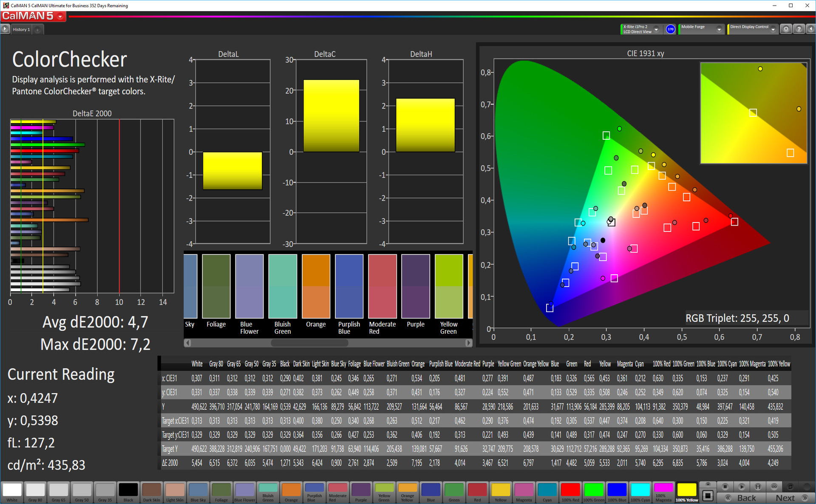This screenshot has height=504, width=816.
Task: Click the read range bracket icon
Action: (x=758, y=487)
